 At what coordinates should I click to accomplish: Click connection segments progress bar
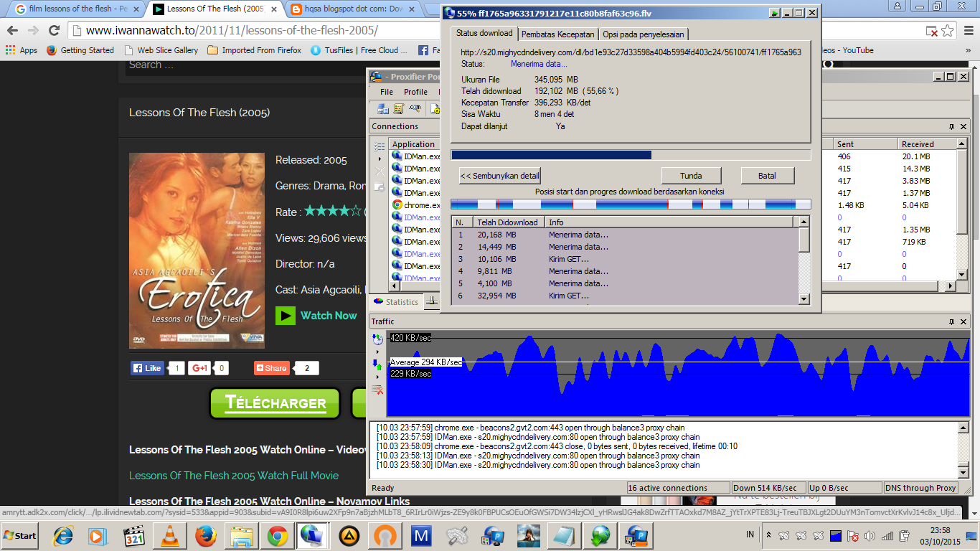(x=631, y=204)
